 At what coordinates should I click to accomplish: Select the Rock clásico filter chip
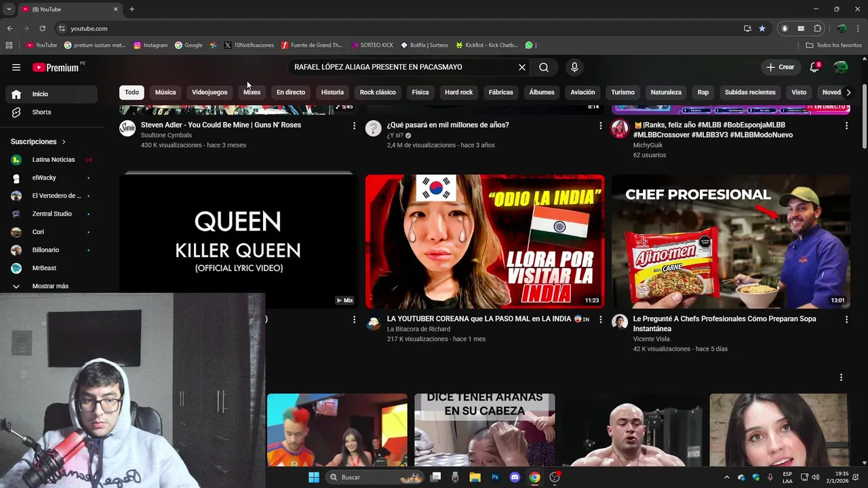click(x=378, y=92)
